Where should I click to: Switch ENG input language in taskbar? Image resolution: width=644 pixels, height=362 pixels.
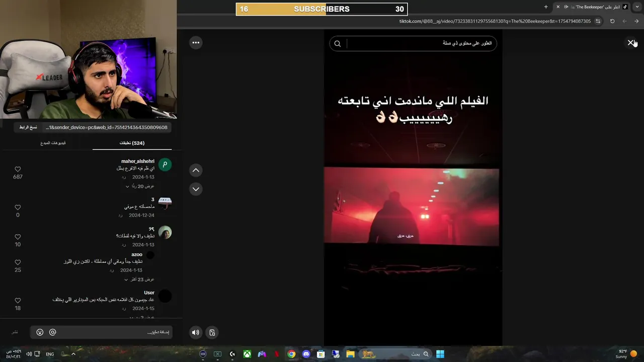coord(50,354)
